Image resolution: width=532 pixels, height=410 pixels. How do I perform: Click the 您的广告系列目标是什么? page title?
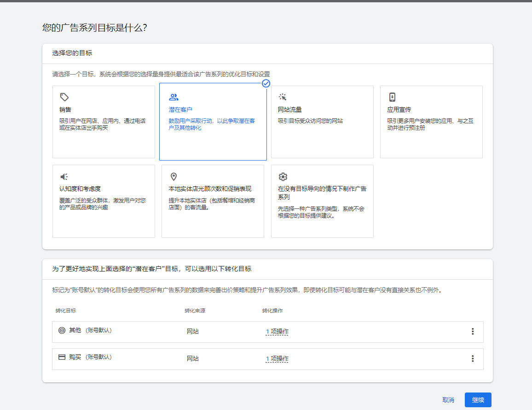[95, 28]
